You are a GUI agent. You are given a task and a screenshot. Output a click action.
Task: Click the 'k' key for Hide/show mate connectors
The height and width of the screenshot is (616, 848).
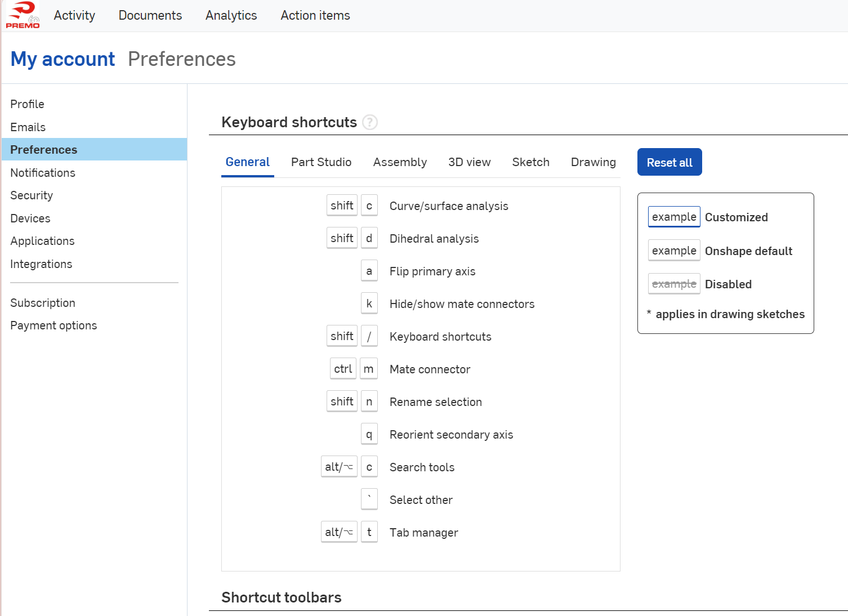[369, 304]
